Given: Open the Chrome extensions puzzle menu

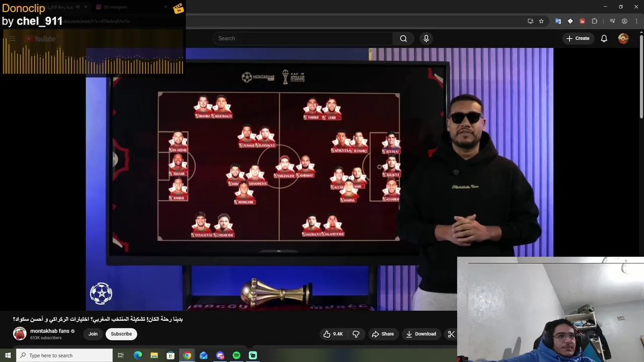Looking at the screenshot, I should [595, 21].
